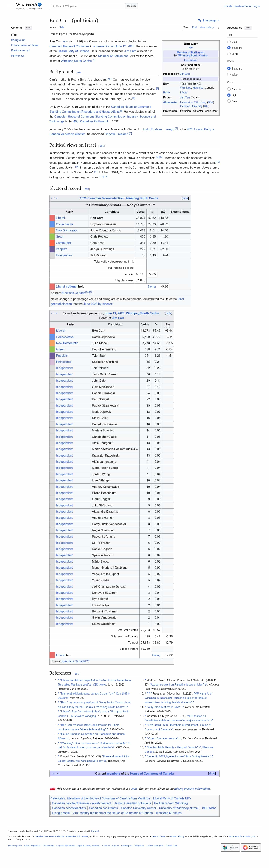
Task: Switch to the Talk tab
Action: tap(62, 27)
